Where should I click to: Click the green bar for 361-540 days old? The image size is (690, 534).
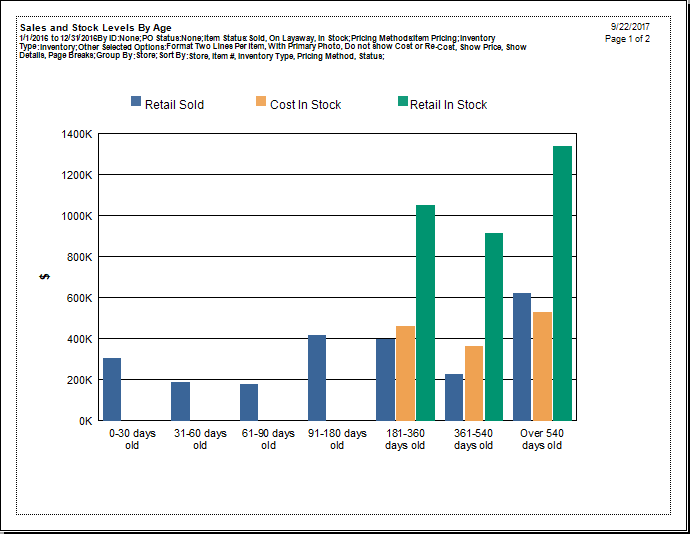[x=494, y=327]
